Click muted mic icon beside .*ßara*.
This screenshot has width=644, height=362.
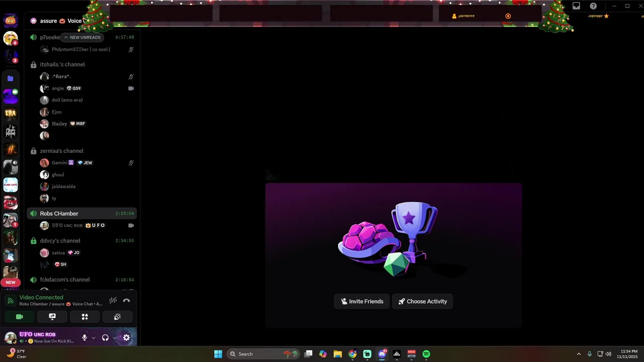131,76
